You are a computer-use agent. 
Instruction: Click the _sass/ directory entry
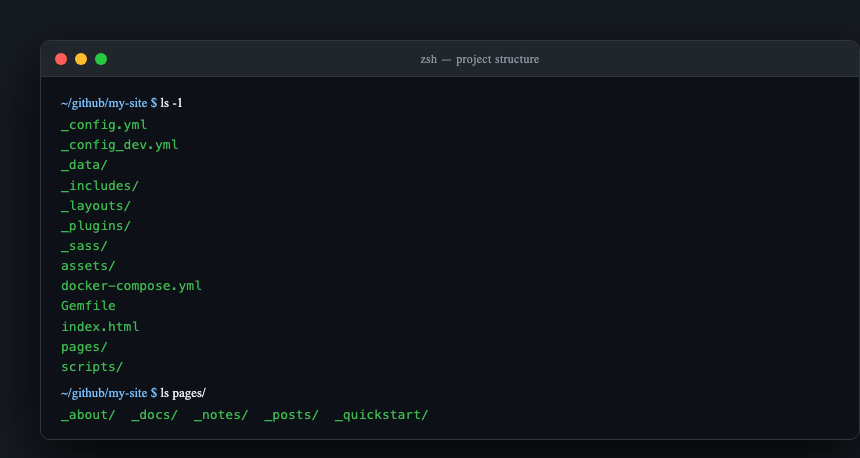coord(84,246)
